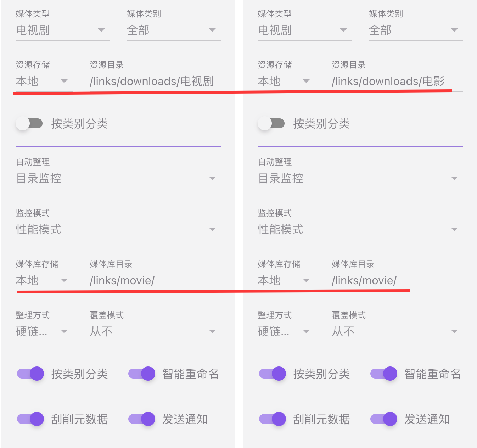Open 监控模式 性能模式 dropdown in right panel
477x448 pixels.
tap(360, 229)
